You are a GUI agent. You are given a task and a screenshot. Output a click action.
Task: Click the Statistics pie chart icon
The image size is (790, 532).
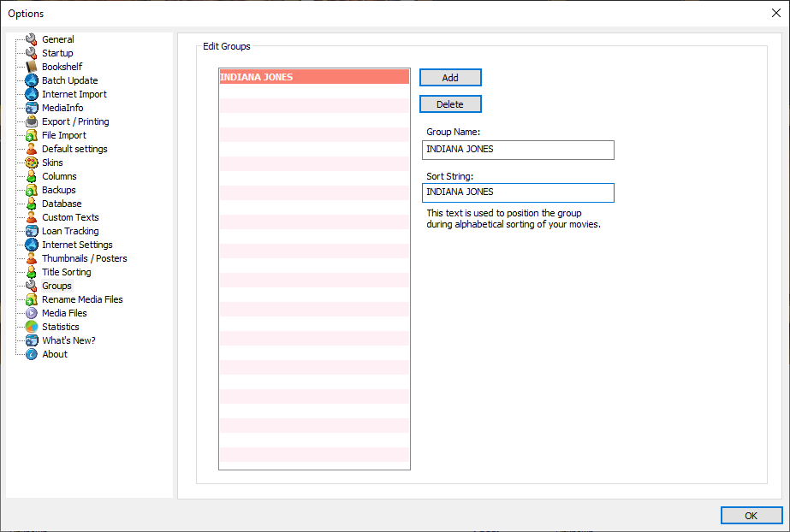click(x=31, y=326)
